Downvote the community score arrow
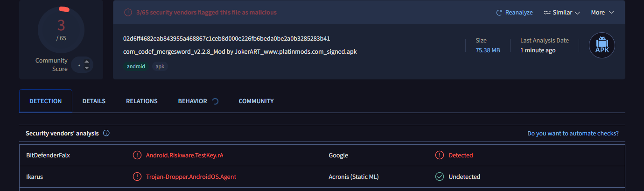 (87, 68)
